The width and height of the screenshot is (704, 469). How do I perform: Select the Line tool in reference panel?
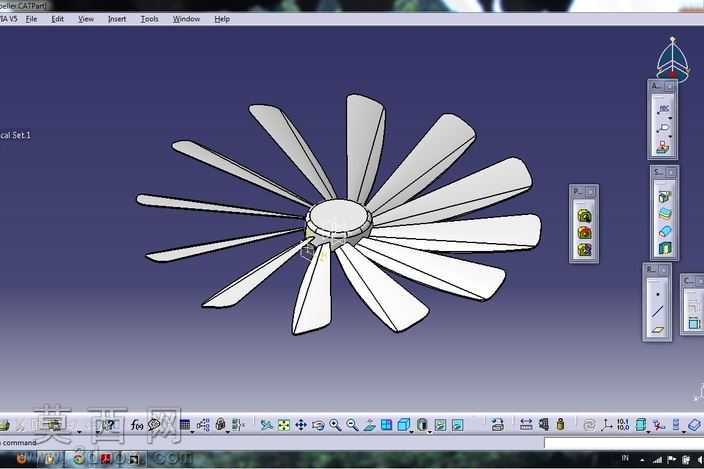pyautogui.click(x=658, y=311)
